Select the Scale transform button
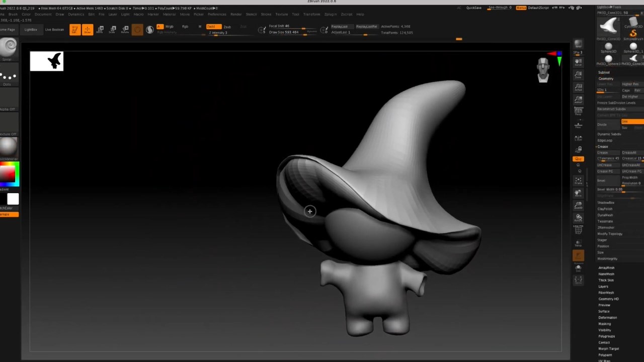This screenshot has height=362, width=644. (x=113, y=30)
